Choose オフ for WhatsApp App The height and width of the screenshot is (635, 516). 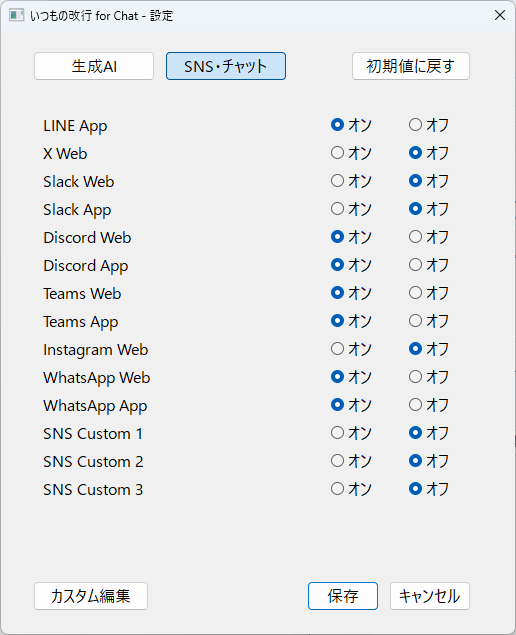tap(429, 405)
